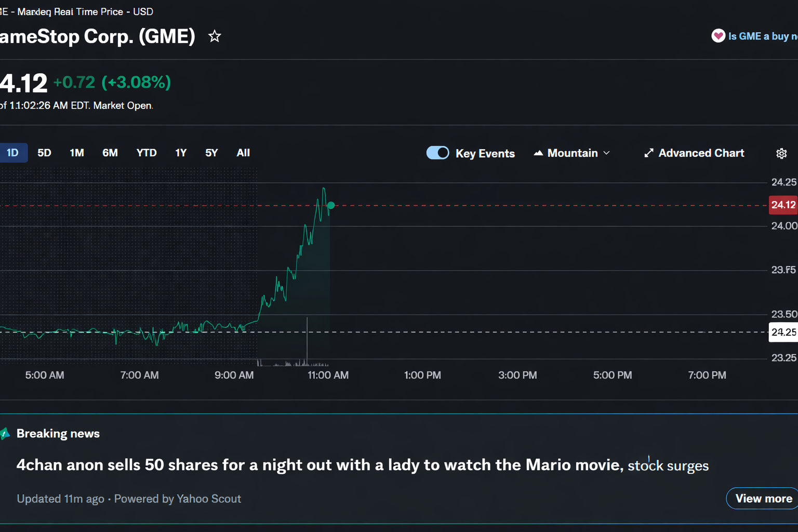The height and width of the screenshot is (532, 798).
Task: Open chart settings gear icon
Action: pyautogui.click(x=781, y=153)
